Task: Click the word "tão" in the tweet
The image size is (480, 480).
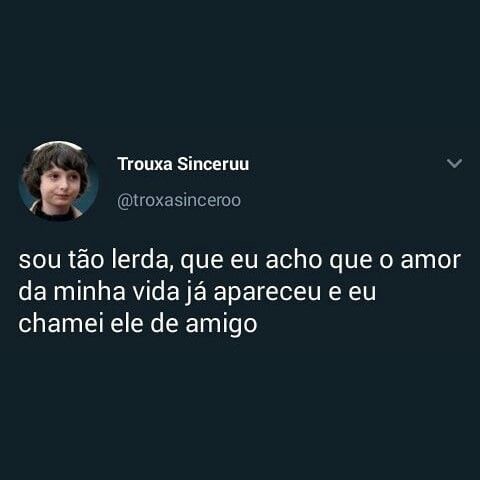Action: tap(87, 260)
